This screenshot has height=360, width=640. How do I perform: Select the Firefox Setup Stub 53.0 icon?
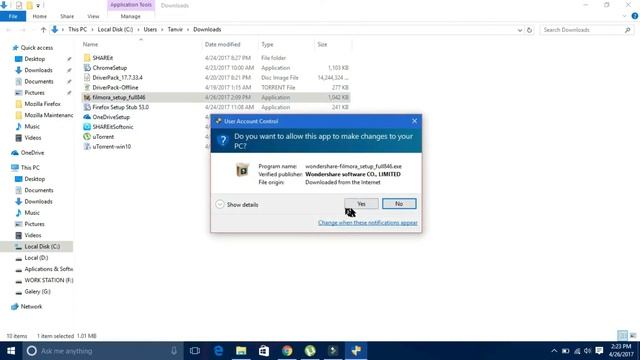[87, 107]
